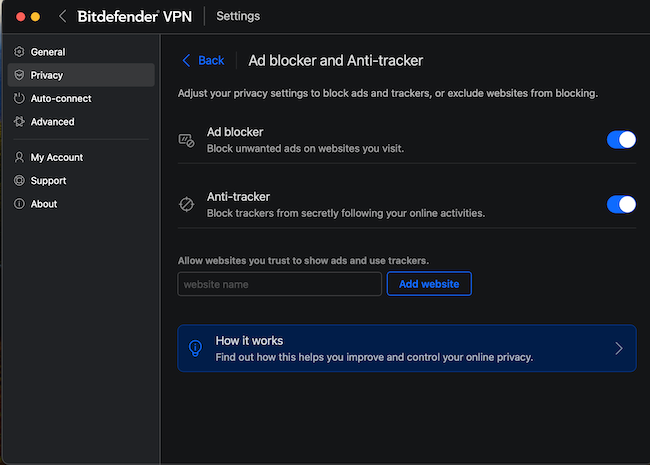Turn off the Ad blocker toggle
The width and height of the screenshot is (650, 465).
621,140
